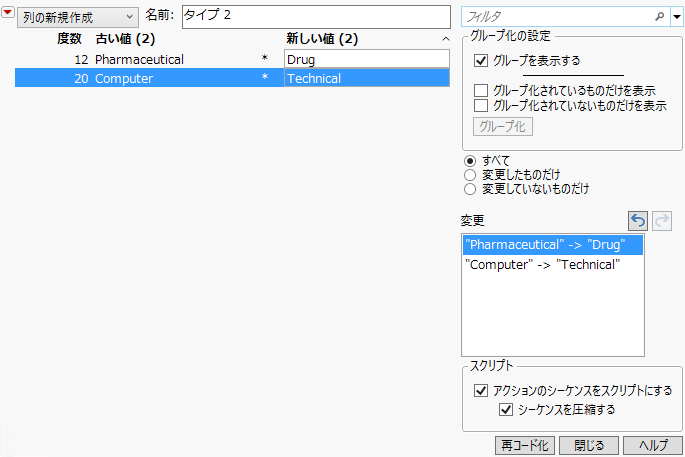Collapse the 新しい値 column header arrow
The width and height of the screenshot is (685, 457).
coord(446,39)
